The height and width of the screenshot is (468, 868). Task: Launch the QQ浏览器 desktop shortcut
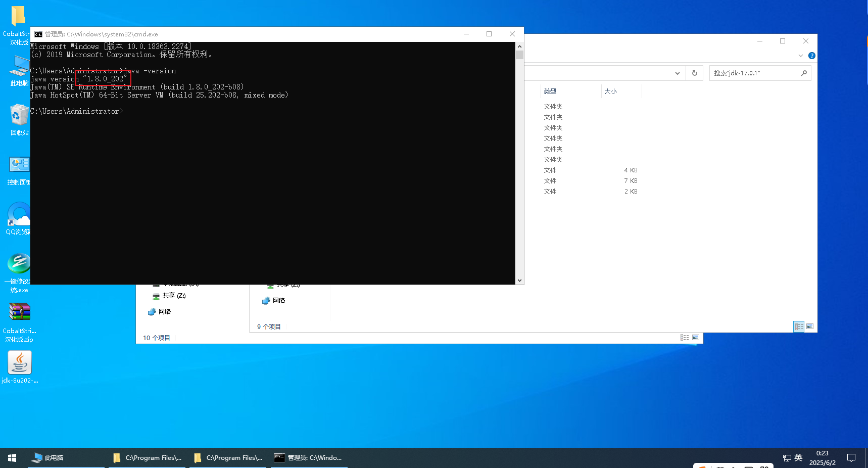click(19, 219)
